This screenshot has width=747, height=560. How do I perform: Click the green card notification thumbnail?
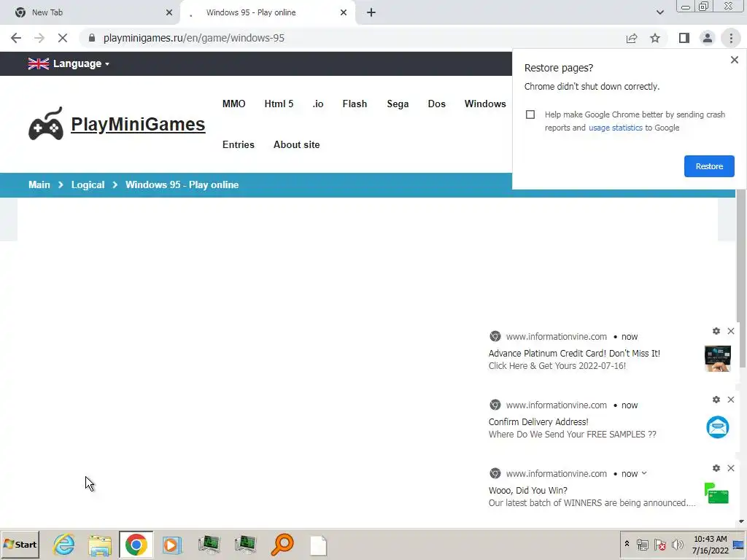716,494
